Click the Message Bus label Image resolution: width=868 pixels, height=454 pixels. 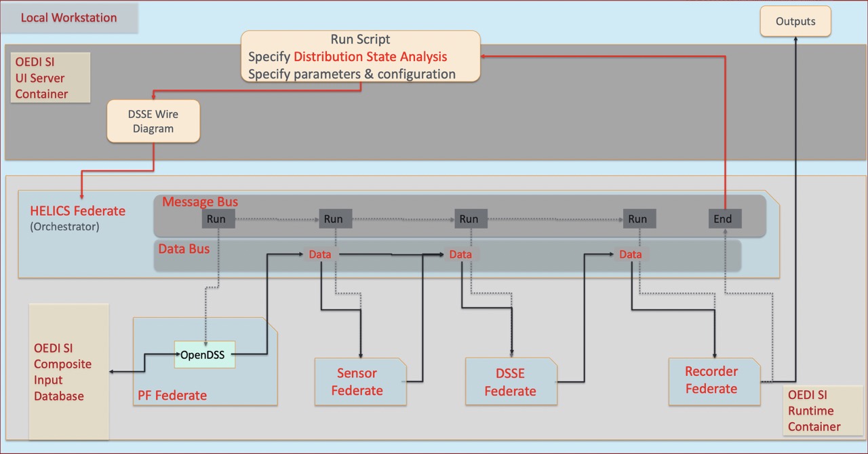click(200, 202)
